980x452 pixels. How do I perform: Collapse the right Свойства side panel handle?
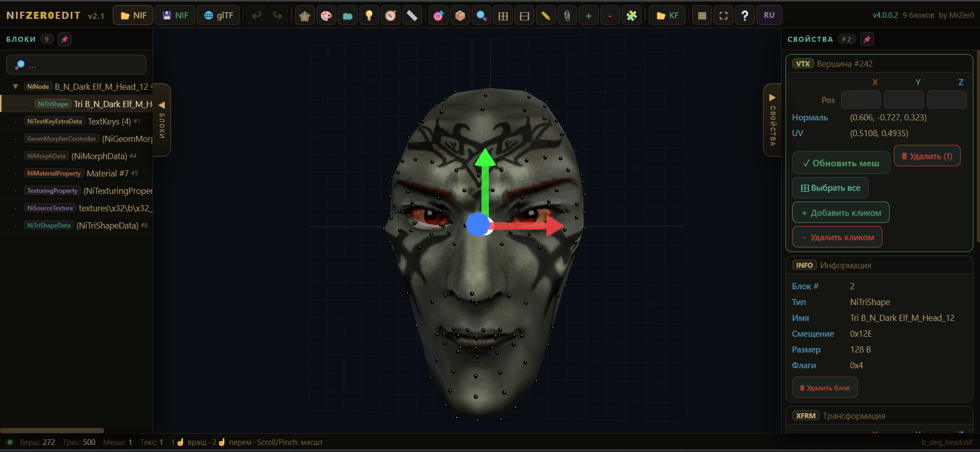[x=772, y=119]
